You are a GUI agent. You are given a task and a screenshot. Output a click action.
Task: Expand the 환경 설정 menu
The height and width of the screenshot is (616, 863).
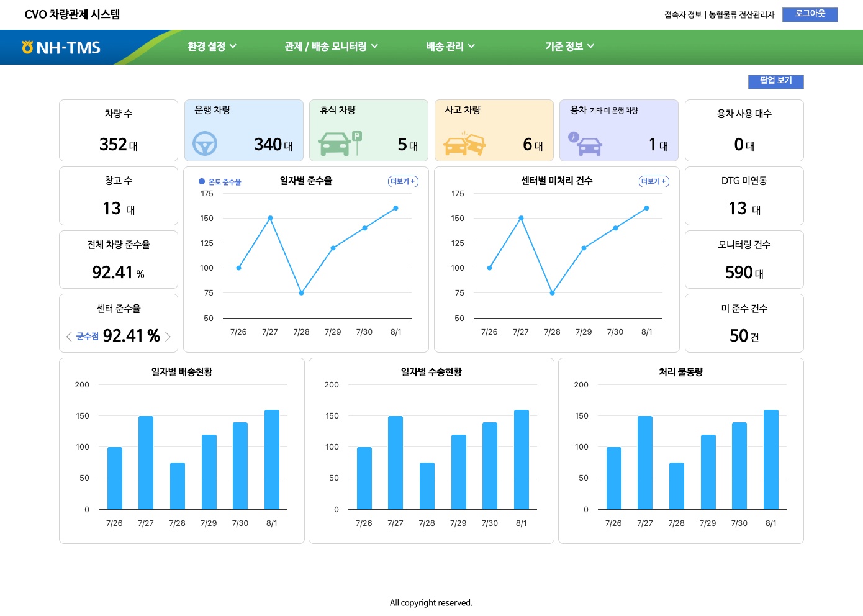[x=212, y=47]
